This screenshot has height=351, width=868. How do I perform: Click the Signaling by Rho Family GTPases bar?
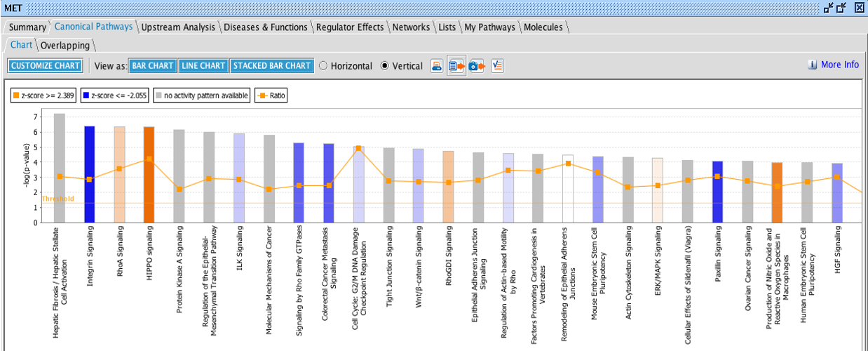[299, 183]
